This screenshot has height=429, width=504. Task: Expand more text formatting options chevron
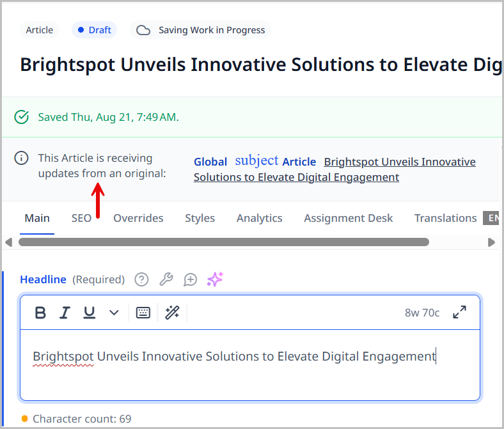tap(114, 313)
